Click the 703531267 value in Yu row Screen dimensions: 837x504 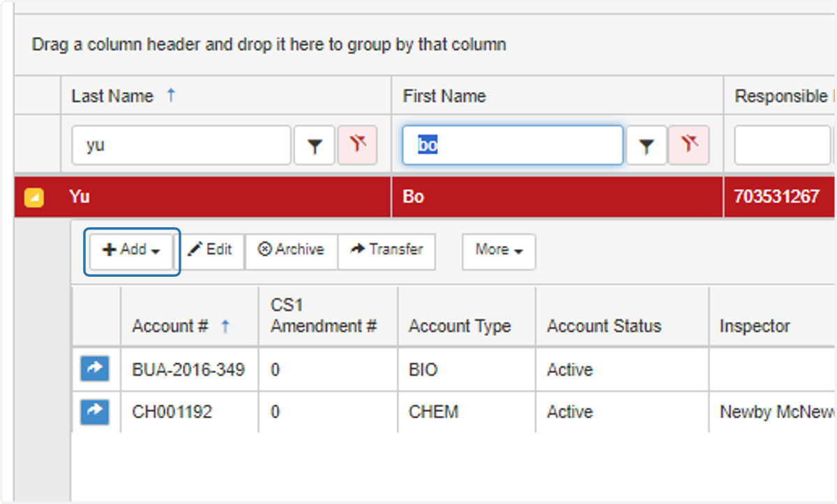[x=776, y=197]
